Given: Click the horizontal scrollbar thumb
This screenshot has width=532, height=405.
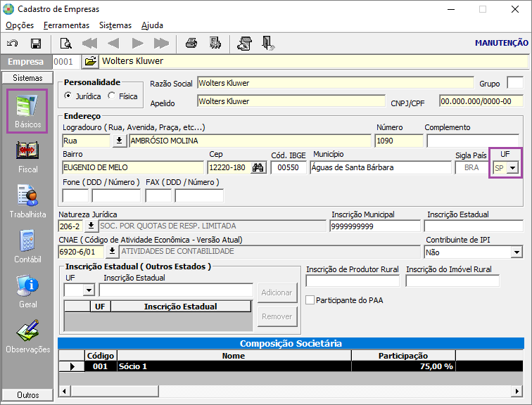Looking at the screenshot, I should (114, 391).
